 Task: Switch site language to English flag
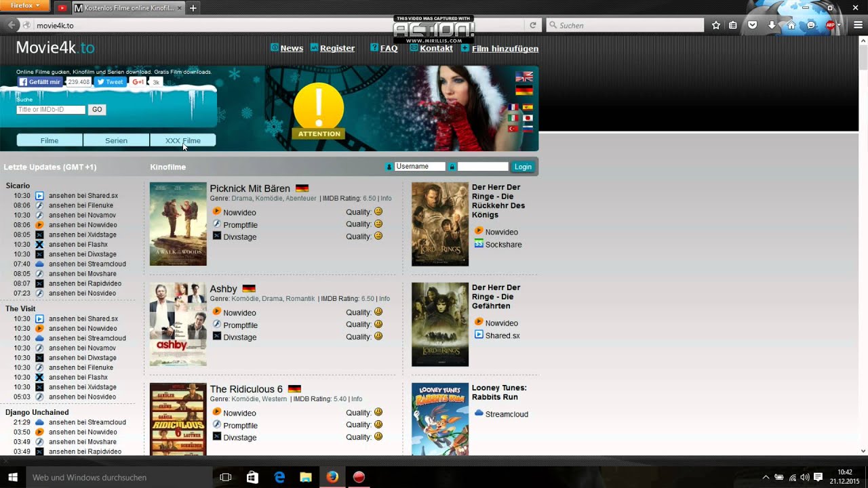pos(524,77)
